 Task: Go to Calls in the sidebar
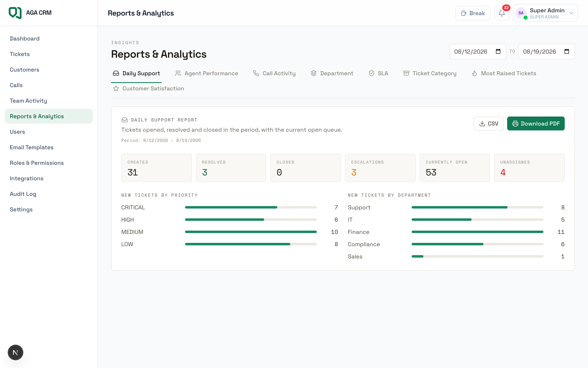(x=49, y=85)
